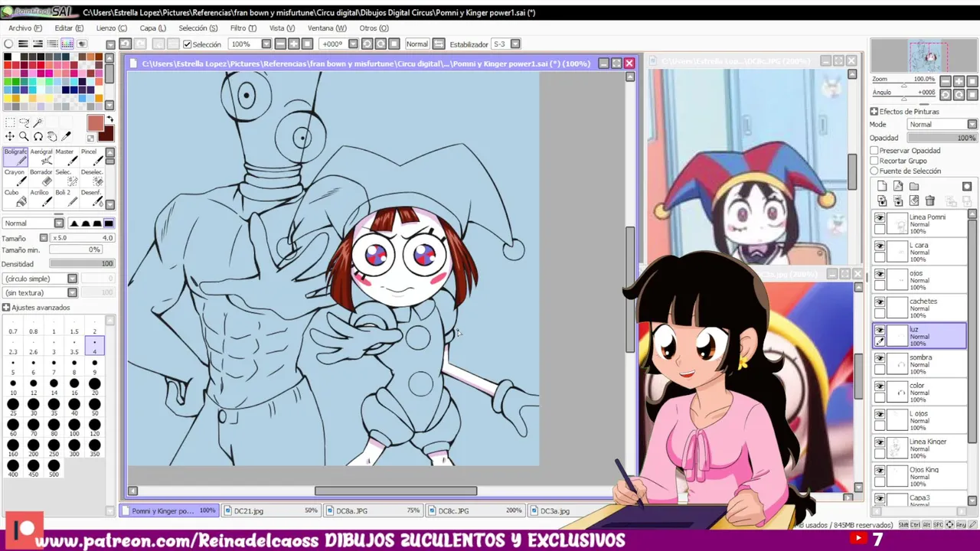
Task: Create a new linework layer icon
Action: [x=898, y=186]
